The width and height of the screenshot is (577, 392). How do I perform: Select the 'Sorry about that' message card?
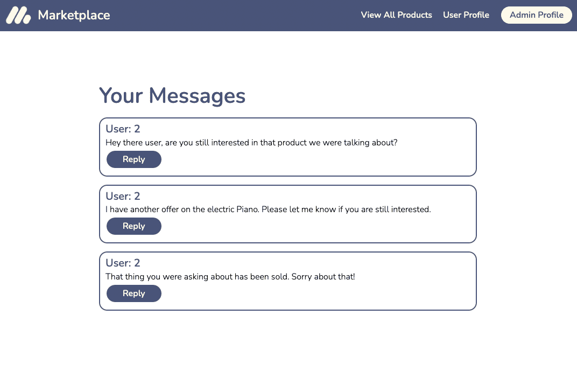[288, 281]
